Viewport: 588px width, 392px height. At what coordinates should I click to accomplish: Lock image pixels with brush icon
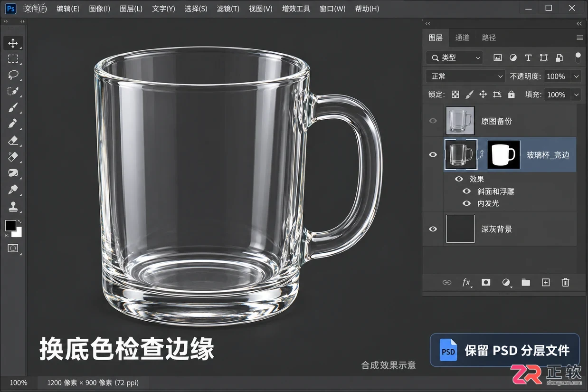(x=469, y=95)
